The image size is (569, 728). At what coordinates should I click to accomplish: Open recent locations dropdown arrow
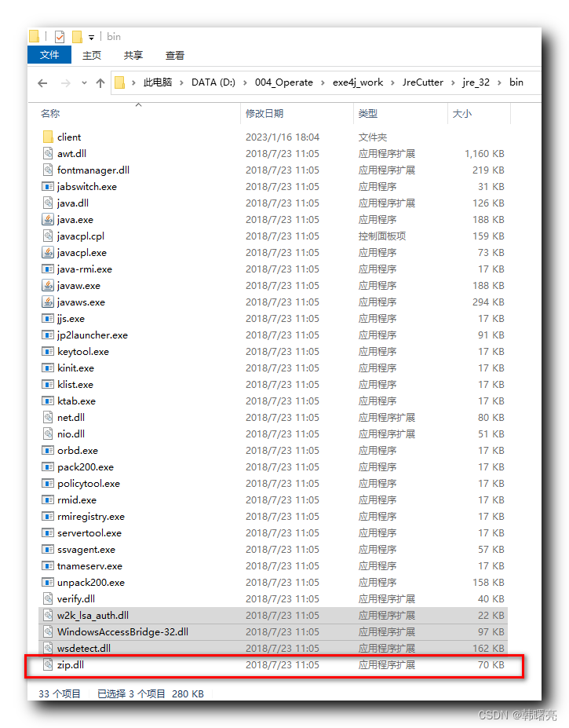[x=84, y=83]
